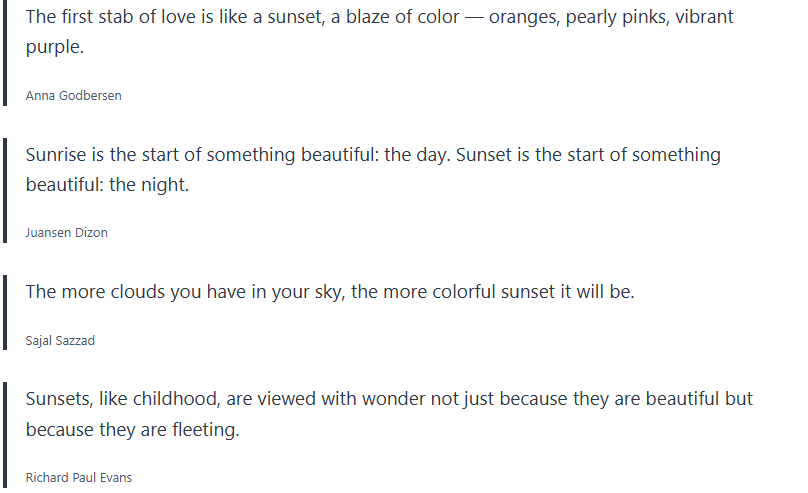The height and width of the screenshot is (493, 808).
Task: Click the word "purple." in the first quote
Action: 55,47
